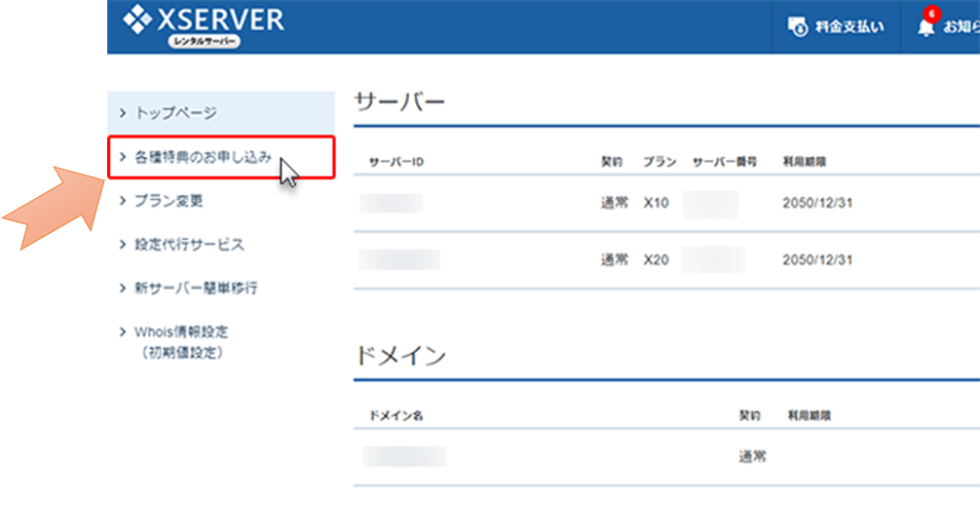Click the chevron beside 設定代行サービス
This screenshot has width=980, height=505.
122,245
